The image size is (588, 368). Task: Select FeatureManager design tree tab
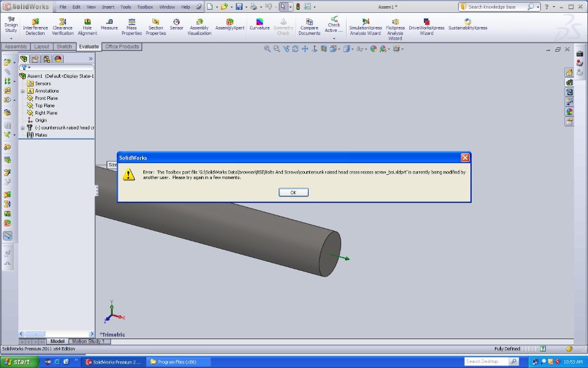[24, 59]
